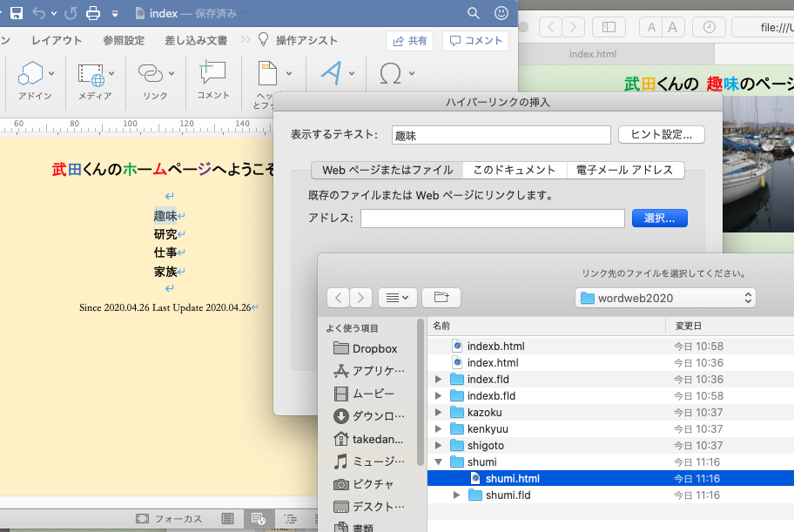
Task: Click the Link icon in the ribbon
Action: pyautogui.click(x=151, y=75)
